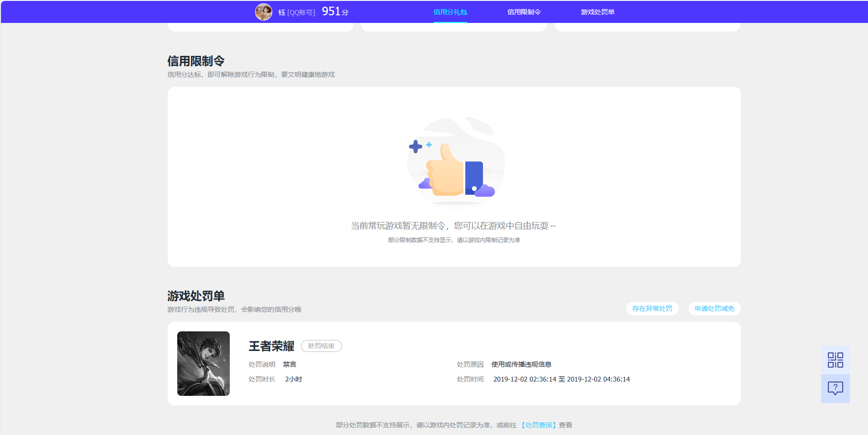This screenshot has height=435, width=868.
Task: Click the 游戏处罚单 section heading
Action: [196, 296]
